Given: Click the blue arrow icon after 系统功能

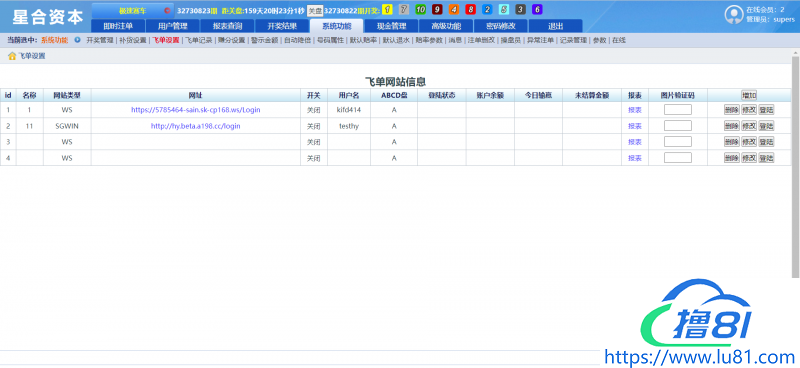Looking at the screenshot, I should (x=78, y=40).
